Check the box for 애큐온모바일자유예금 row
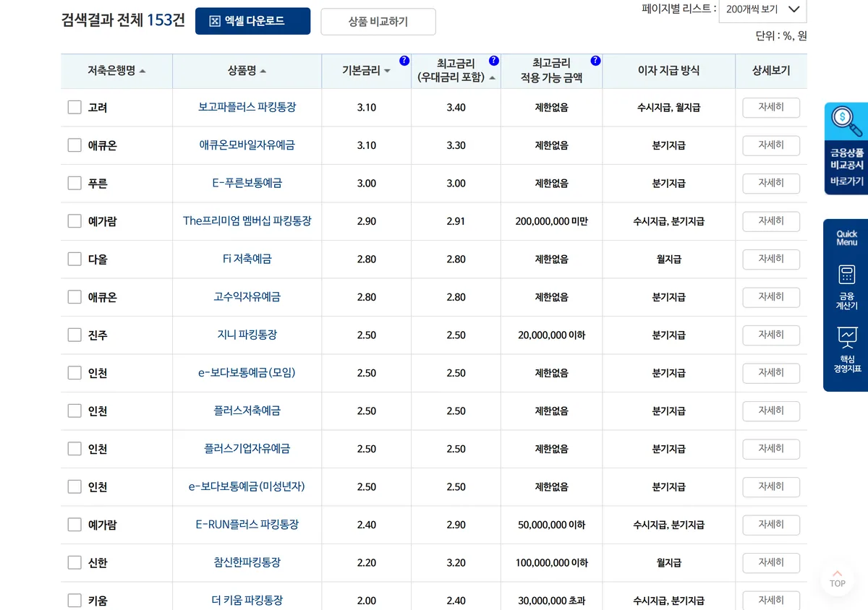Screen dimensions: 868x610 75,145
